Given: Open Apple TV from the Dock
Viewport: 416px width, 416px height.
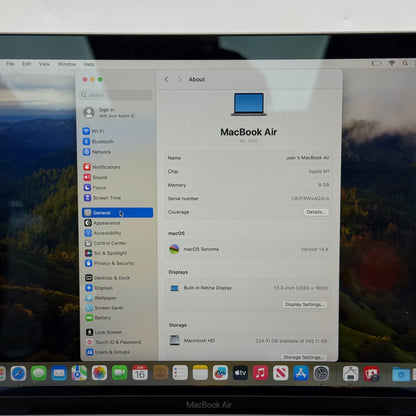Looking at the screenshot, I should coord(240,373).
